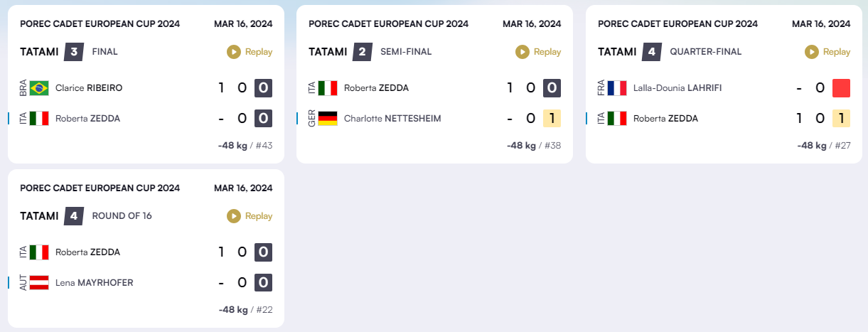868x332 pixels.
Task: Select the Tatami 2 number badge
Action: tap(363, 52)
